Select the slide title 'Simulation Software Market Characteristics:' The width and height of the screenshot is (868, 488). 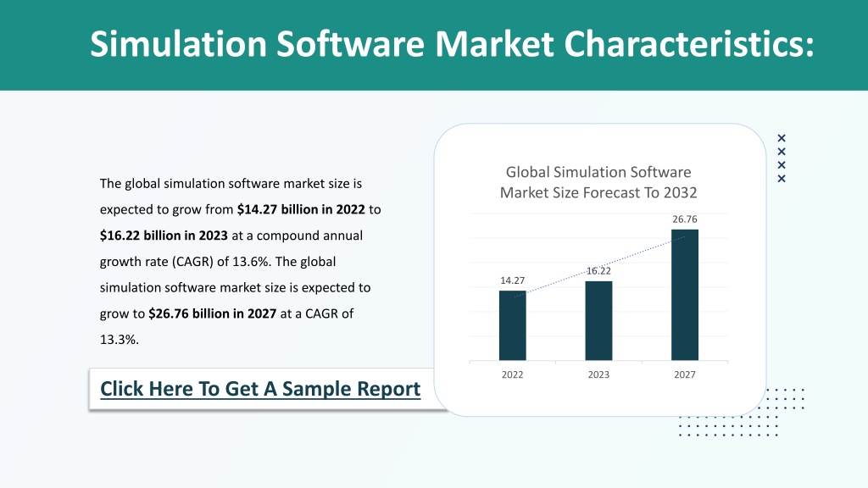(x=452, y=43)
